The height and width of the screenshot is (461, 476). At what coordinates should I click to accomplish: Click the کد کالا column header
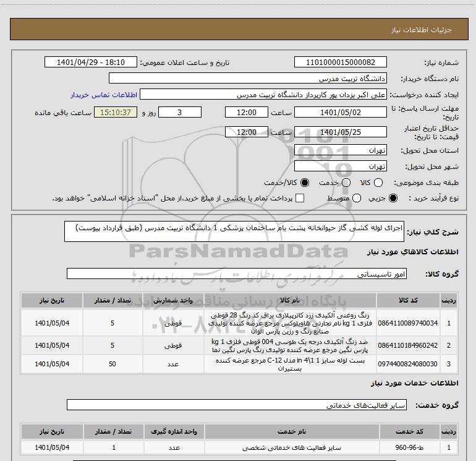(x=408, y=300)
